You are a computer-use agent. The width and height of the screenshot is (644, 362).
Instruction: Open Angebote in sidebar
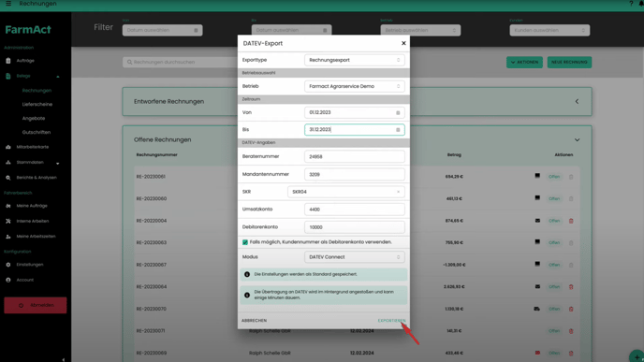[34, 118]
